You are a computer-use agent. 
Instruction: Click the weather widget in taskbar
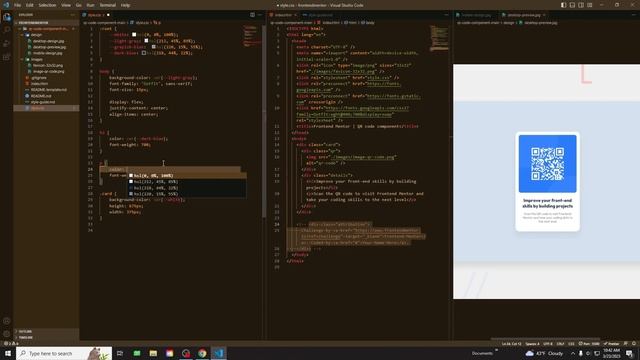(545, 353)
